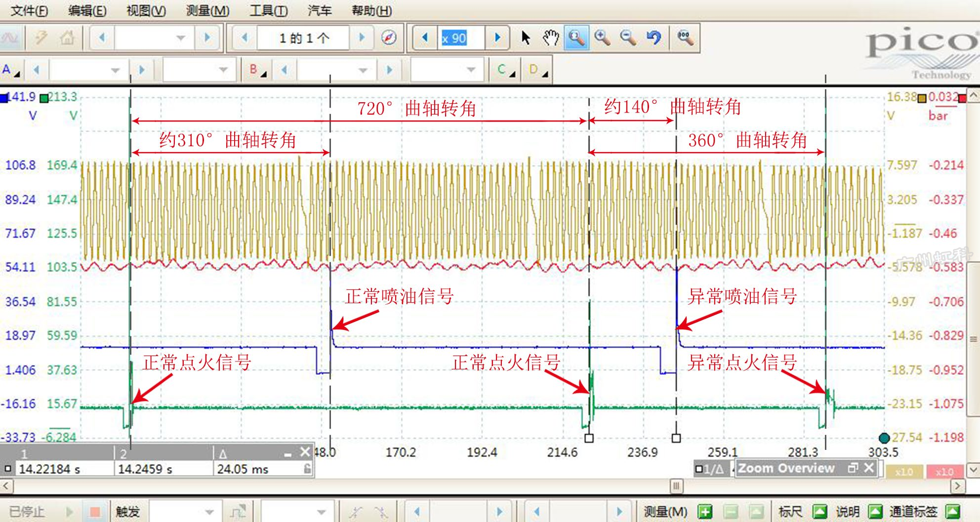Close the Zoom Overview window
The image size is (980, 522).
click(x=869, y=468)
